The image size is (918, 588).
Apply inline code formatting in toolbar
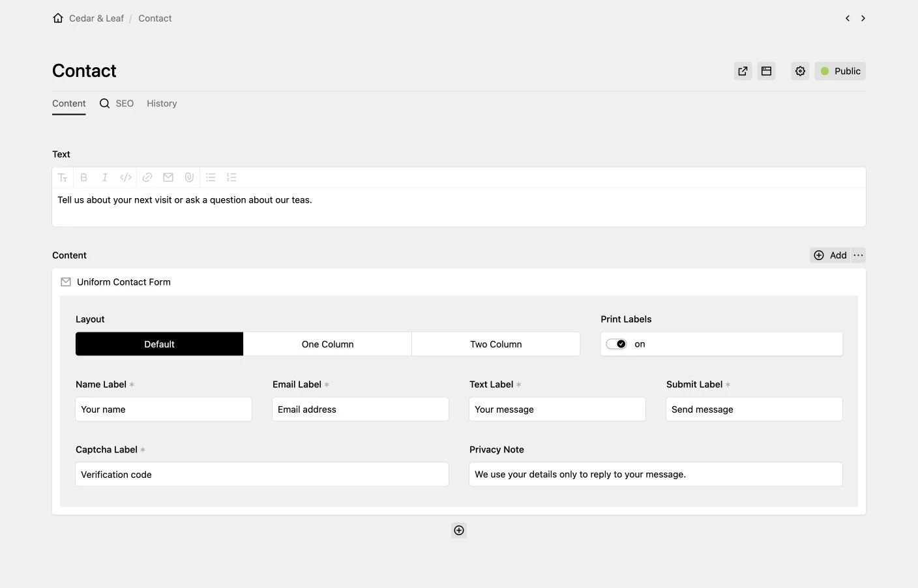126,177
